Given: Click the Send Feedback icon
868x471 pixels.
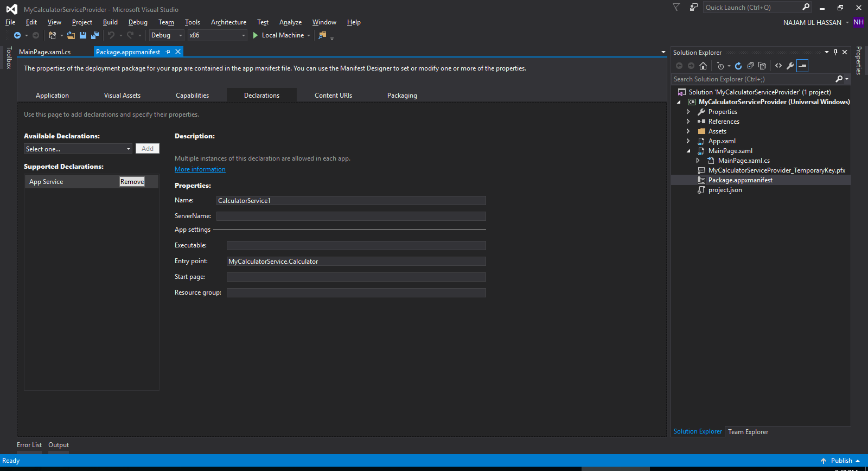Looking at the screenshot, I should tap(693, 7).
